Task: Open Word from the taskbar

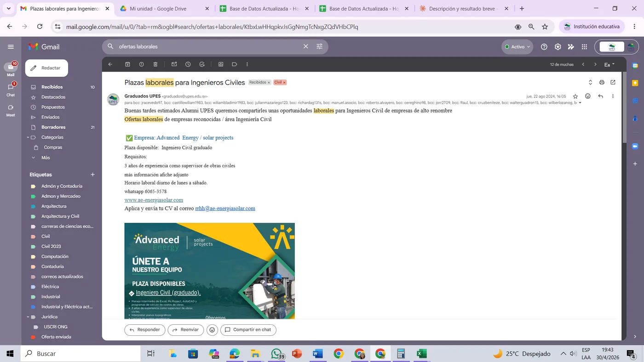Action: 317,354
